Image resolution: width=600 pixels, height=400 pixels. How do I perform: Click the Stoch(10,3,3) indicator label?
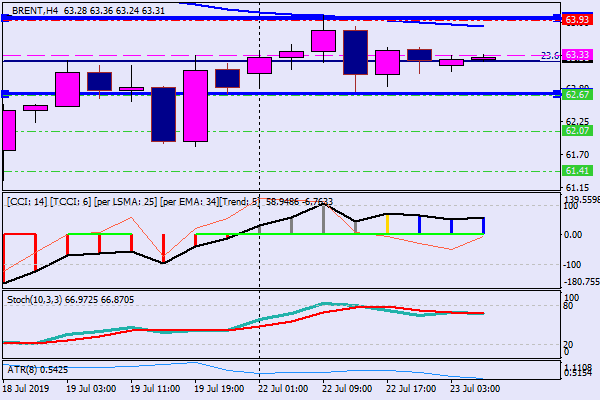[x=70, y=299]
